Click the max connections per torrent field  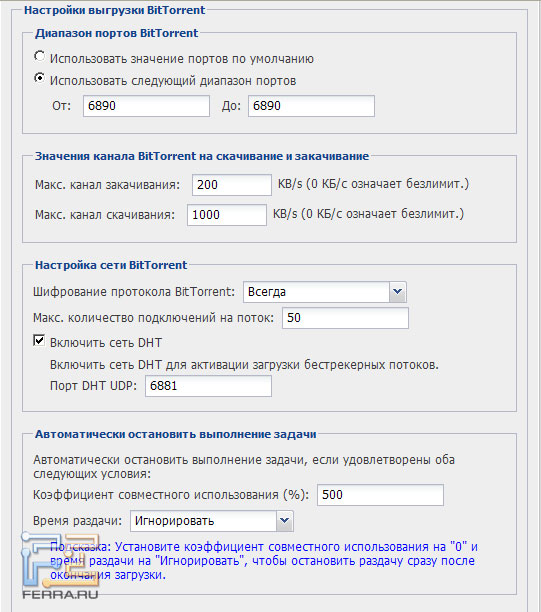[x=345, y=318]
